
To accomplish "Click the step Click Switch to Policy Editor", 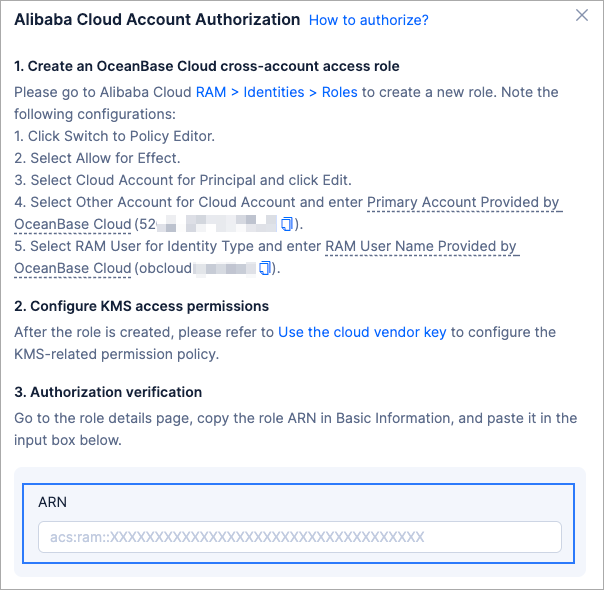I will point(114,136).
